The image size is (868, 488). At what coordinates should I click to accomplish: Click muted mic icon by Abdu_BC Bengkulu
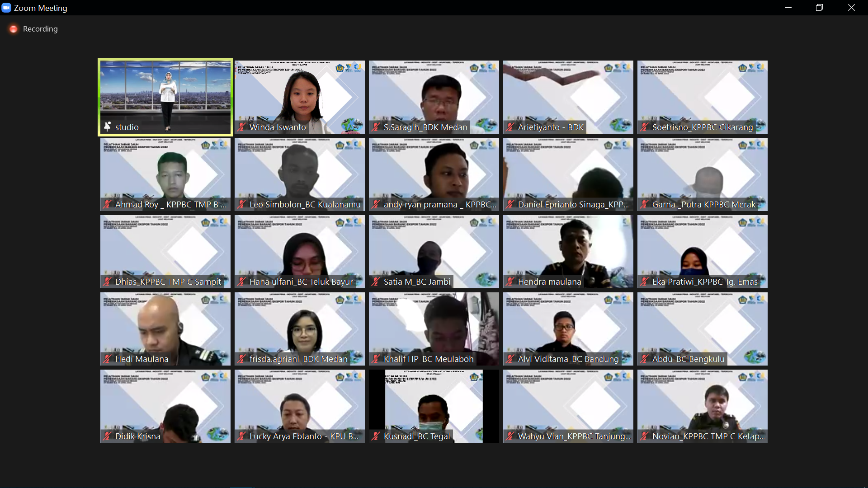pos(645,359)
